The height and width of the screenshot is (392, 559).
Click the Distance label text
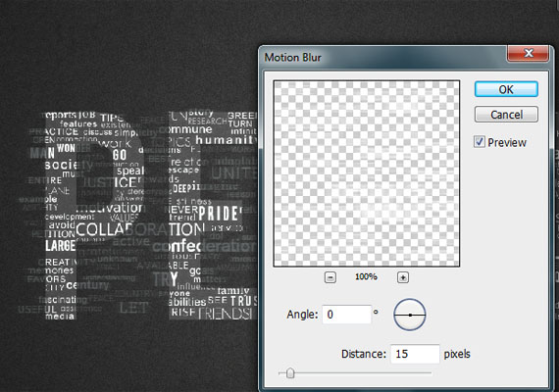point(364,354)
